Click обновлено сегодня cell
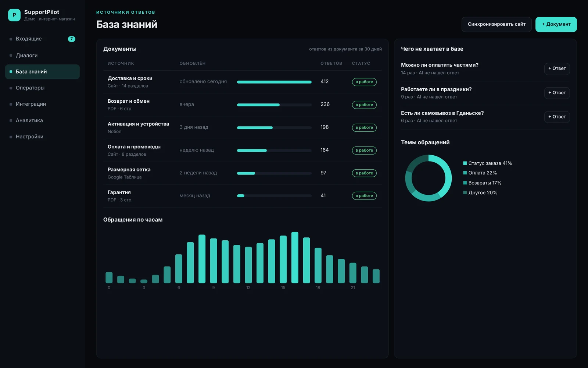The image size is (588, 368). [x=203, y=82]
